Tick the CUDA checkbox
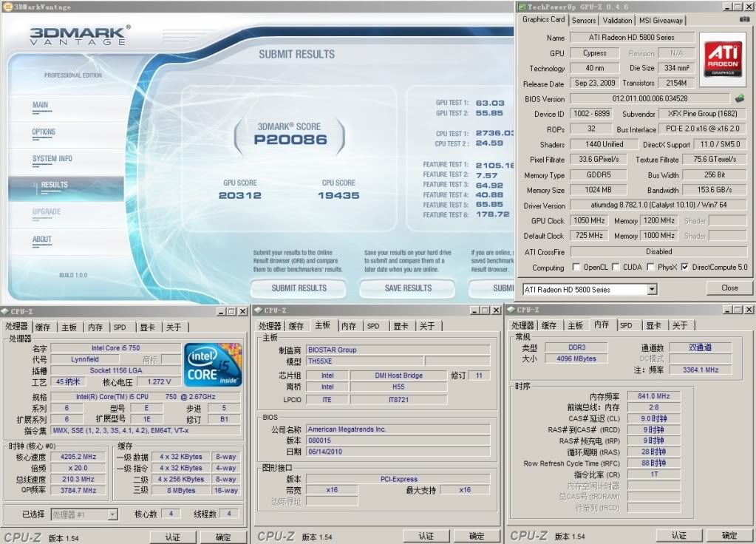 coord(616,267)
